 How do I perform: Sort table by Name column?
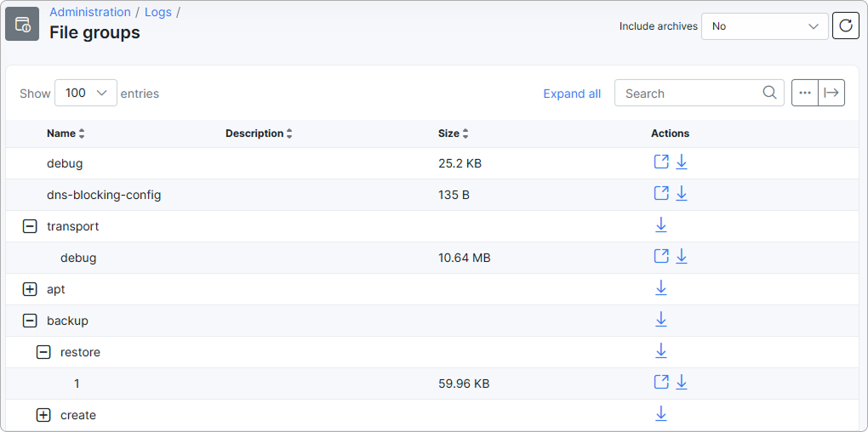coord(66,134)
